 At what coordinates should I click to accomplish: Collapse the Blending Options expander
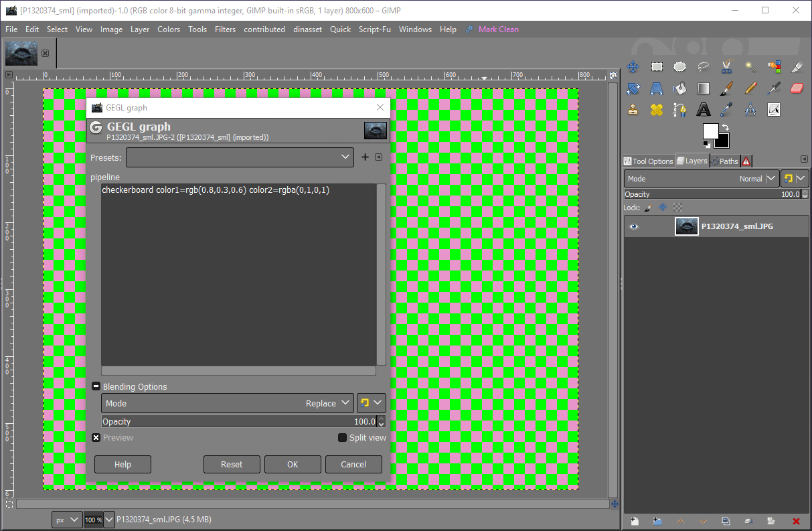click(96, 386)
